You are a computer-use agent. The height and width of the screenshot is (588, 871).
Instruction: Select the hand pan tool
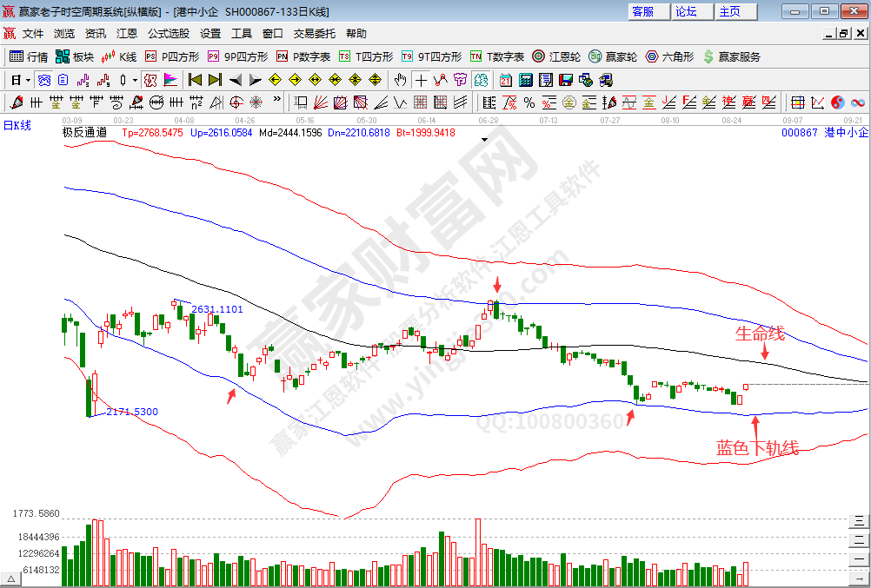400,80
